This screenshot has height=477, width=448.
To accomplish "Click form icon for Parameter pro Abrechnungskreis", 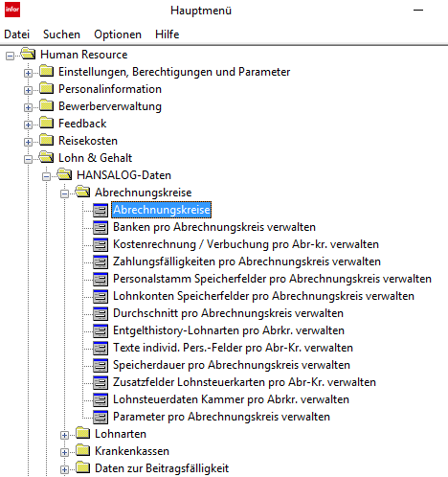I will (101, 418).
